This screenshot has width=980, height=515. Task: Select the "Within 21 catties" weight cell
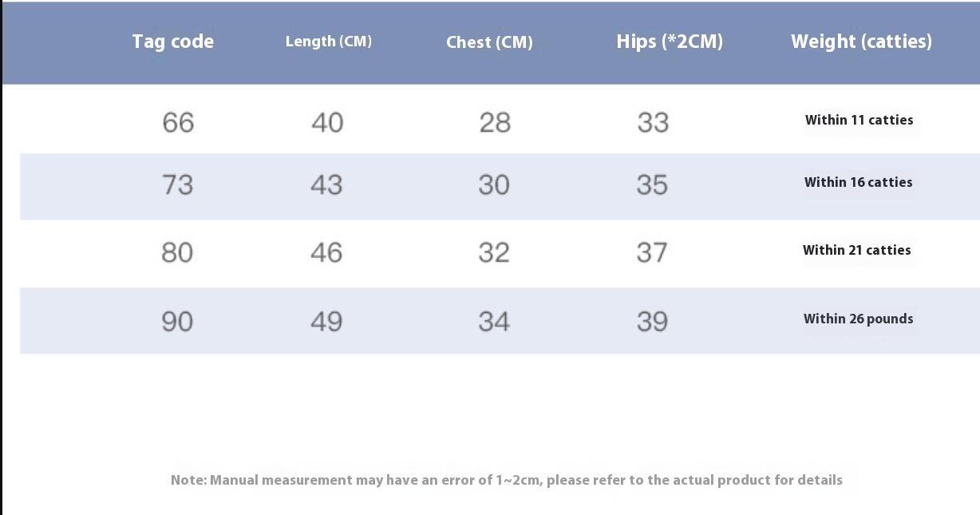click(x=856, y=250)
